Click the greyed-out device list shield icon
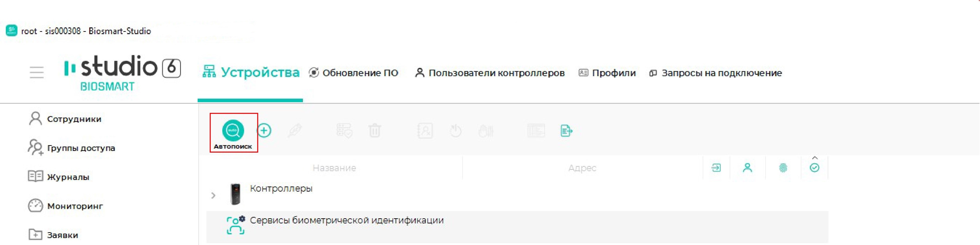This screenshot has height=245, width=980. pyautogui.click(x=344, y=131)
